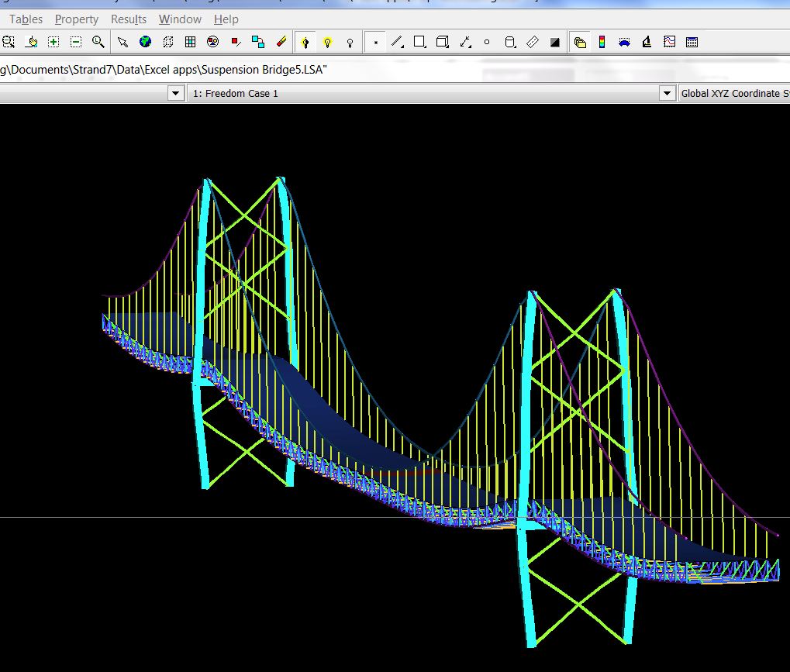Click the microscope peek icon
790x672 pixels.
click(647, 42)
